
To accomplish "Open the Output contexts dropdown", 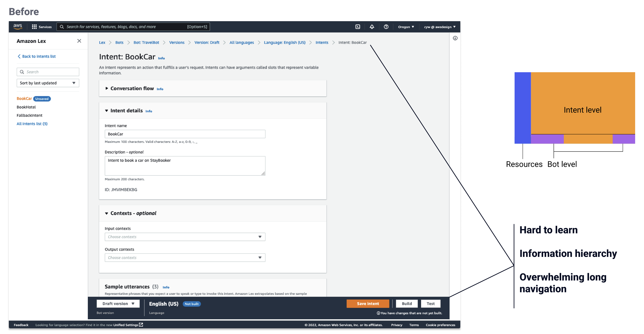I will (185, 257).
